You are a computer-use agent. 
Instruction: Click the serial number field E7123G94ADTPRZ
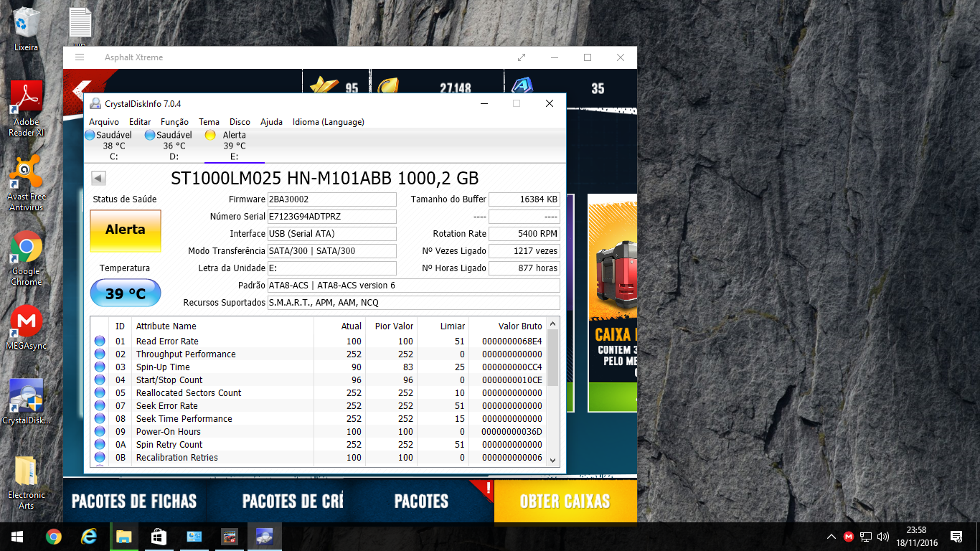tap(331, 217)
